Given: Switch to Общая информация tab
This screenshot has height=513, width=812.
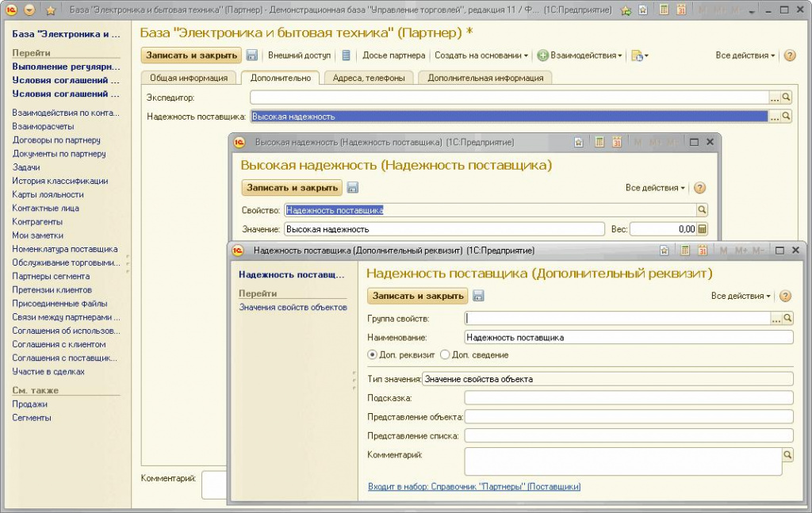Looking at the screenshot, I should 189,78.
